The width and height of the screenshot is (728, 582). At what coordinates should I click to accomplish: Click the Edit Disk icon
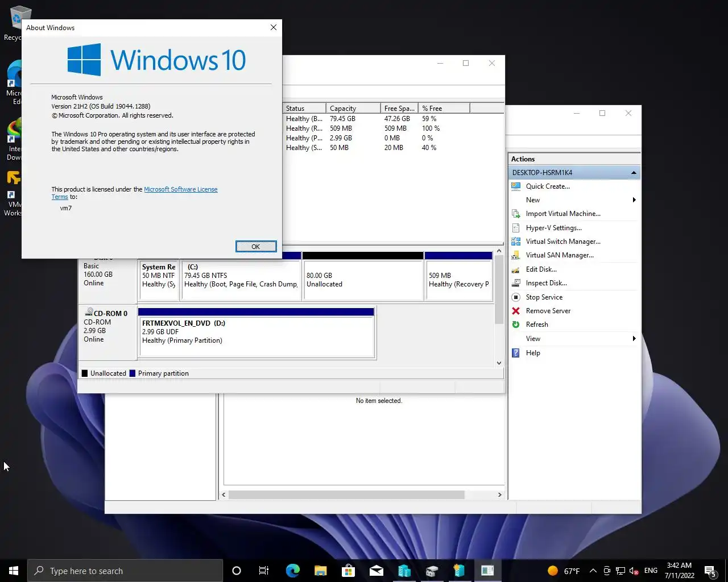[516, 269]
